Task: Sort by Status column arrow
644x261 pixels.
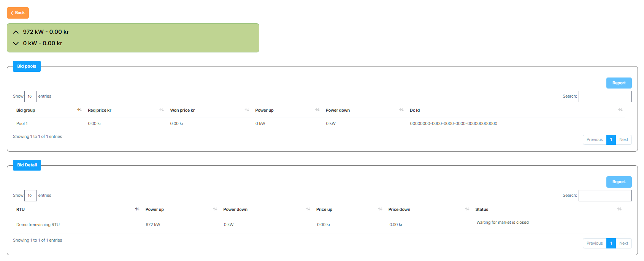Action: (619, 209)
